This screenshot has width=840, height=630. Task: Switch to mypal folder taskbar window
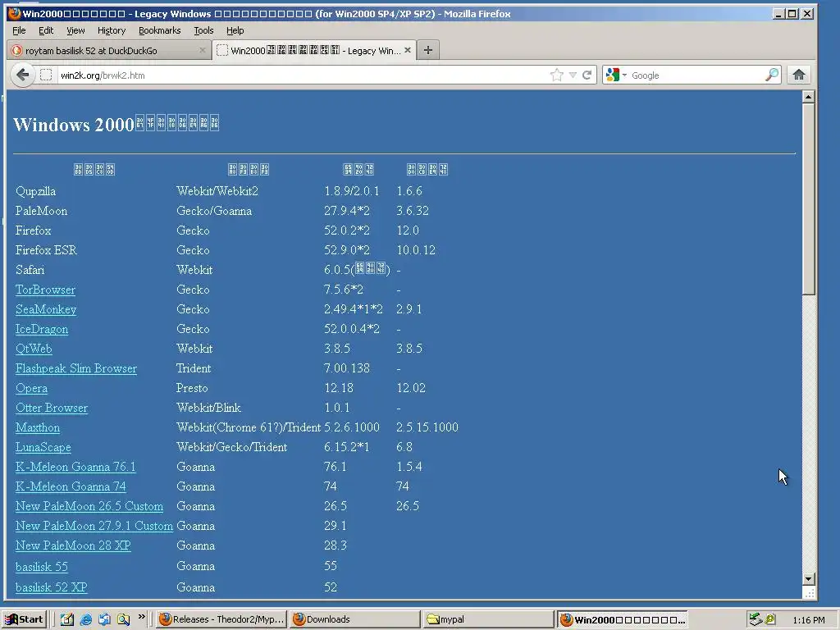click(x=487, y=619)
